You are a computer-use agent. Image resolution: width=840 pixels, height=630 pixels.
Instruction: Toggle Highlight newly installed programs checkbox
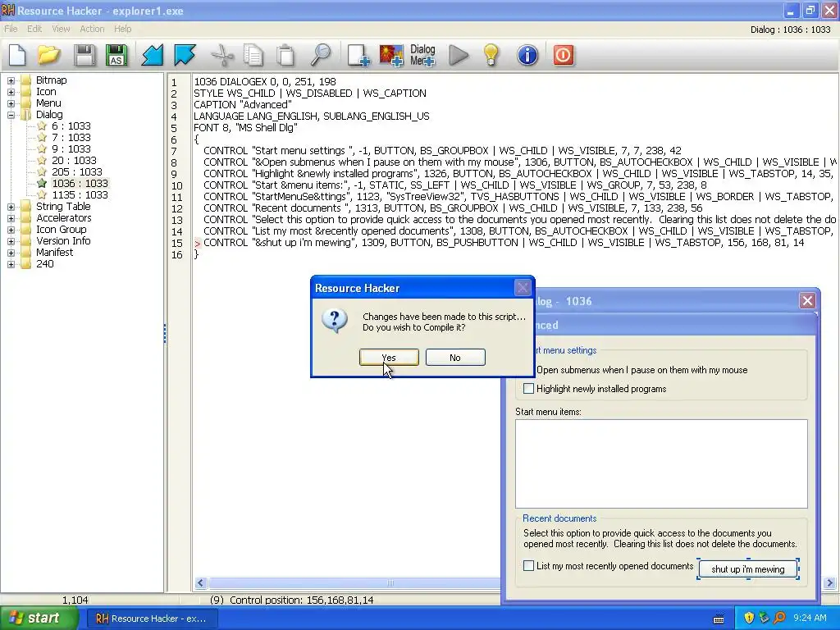(529, 388)
